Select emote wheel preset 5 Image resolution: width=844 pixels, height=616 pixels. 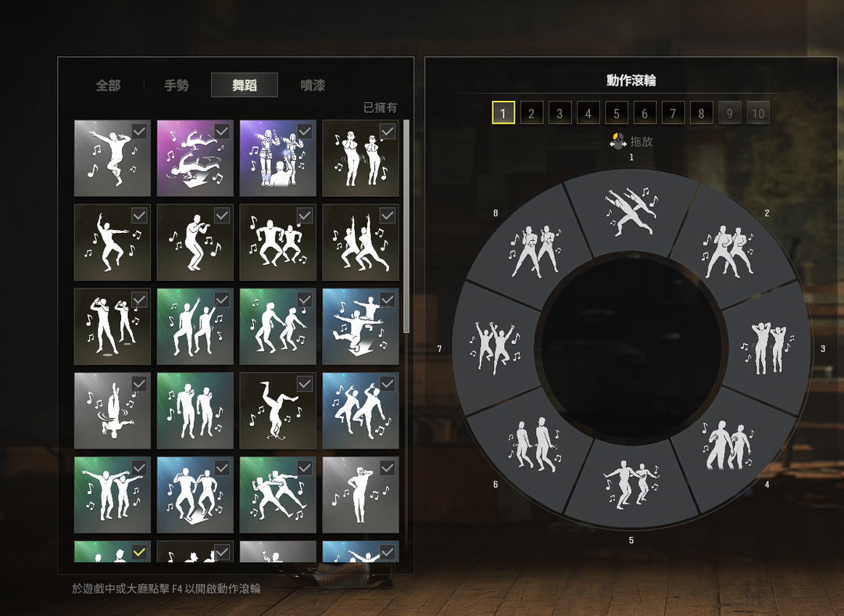click(617, 113)
